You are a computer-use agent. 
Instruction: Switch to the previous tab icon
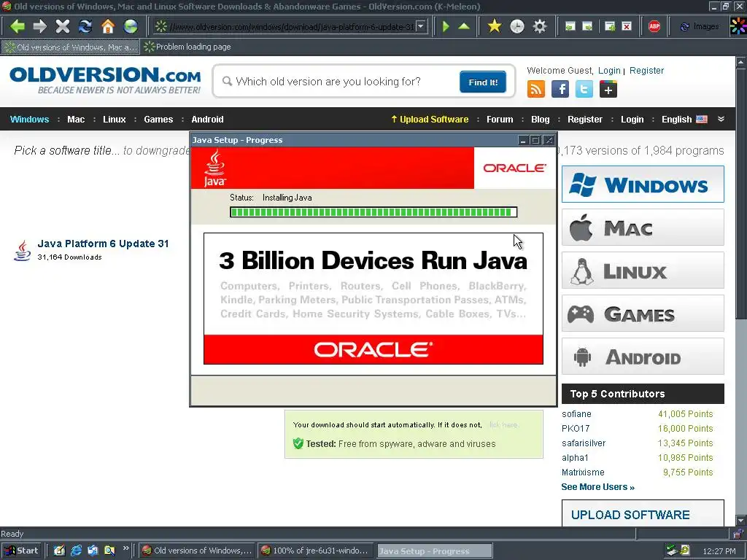570,26
